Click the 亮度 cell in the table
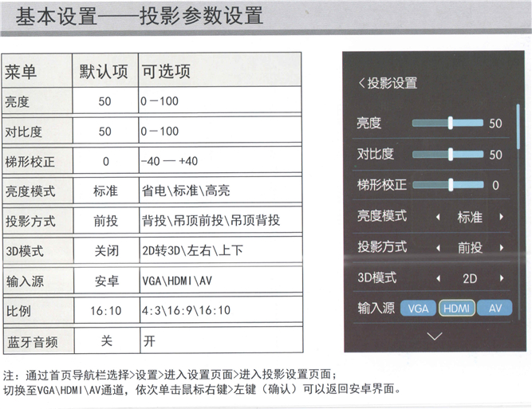 (x=37, y=100)
